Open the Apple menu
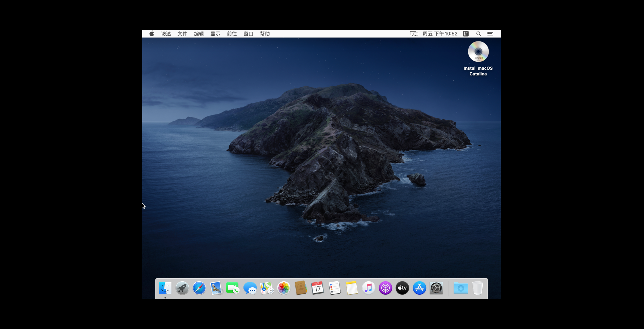 (x=152, y=34)
